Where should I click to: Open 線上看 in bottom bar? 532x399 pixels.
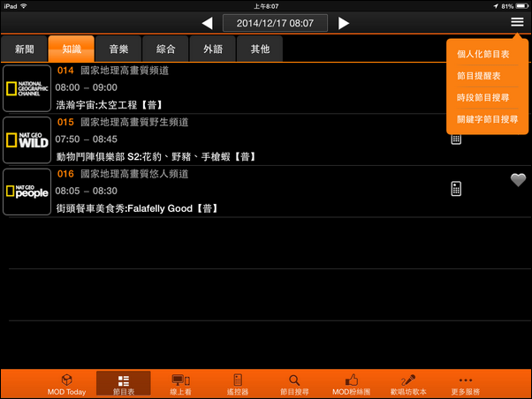(180, 384)
